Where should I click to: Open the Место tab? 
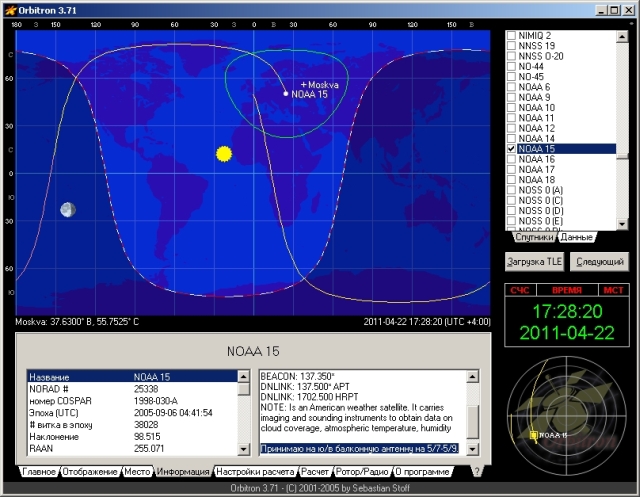pyautogui.click(x=137, y=472)
